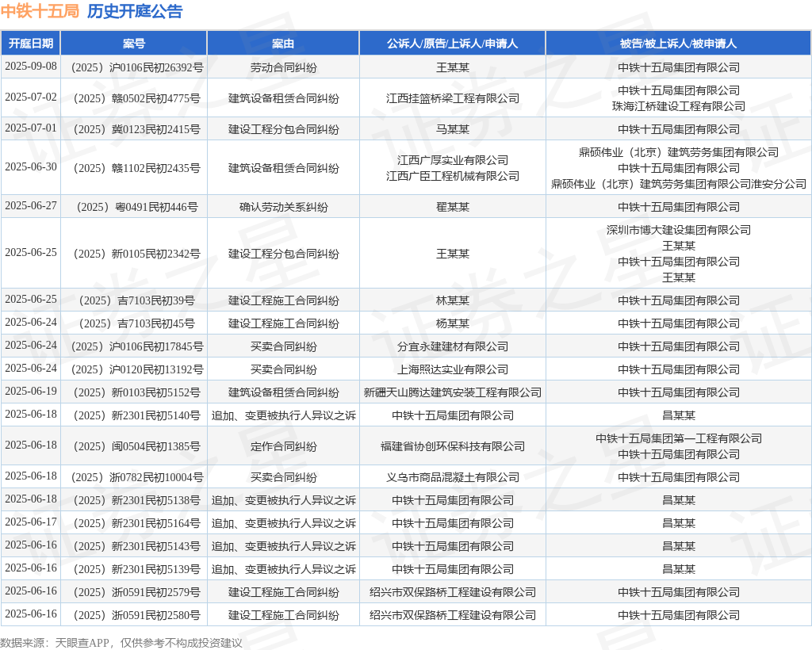Click the 被告/被上诉人/被申请人 column header
The height and width of the screenshot is (650, 812).
[x=679, y=44]
